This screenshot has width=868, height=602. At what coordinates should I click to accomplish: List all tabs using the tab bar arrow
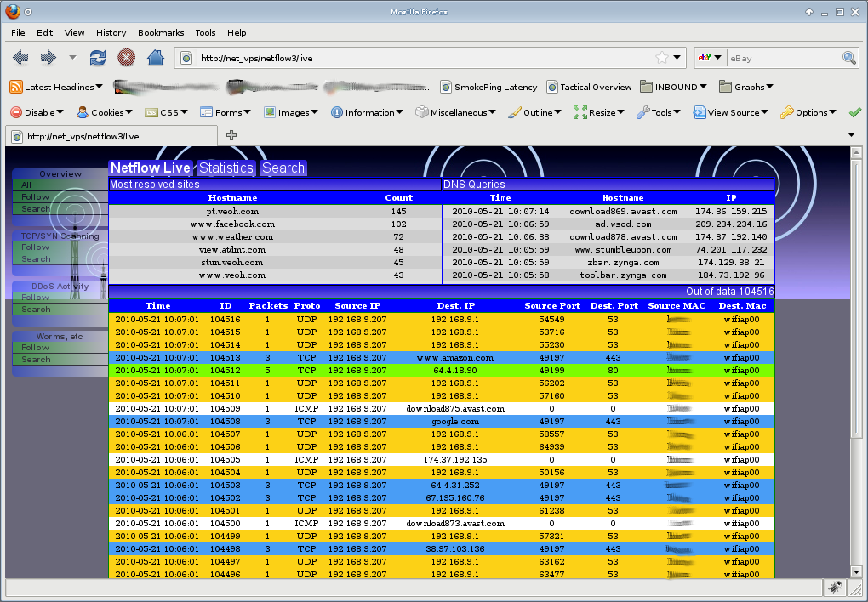(x=851, y=135)
